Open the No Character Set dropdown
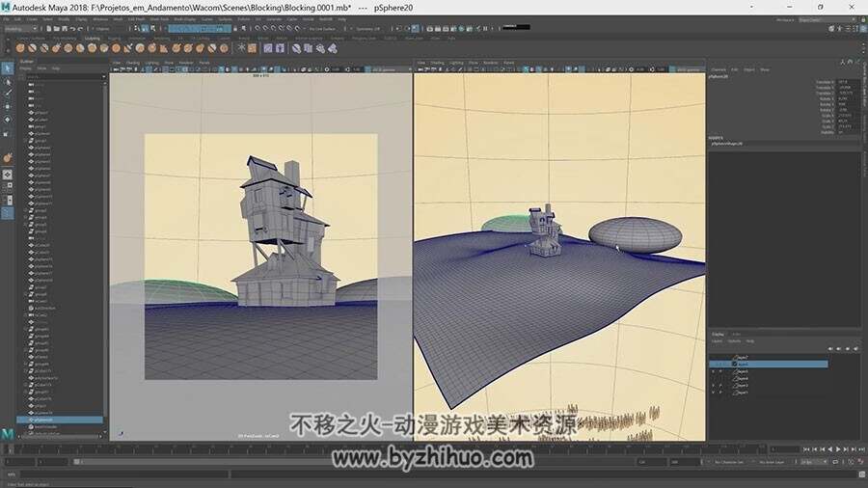 tap(730, 462)
